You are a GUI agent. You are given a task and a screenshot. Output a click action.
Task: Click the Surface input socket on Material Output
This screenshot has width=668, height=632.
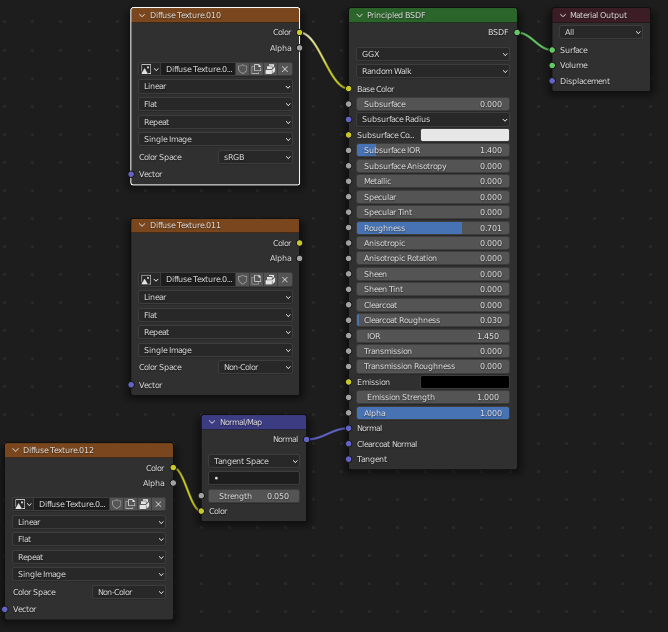(552, 50)
